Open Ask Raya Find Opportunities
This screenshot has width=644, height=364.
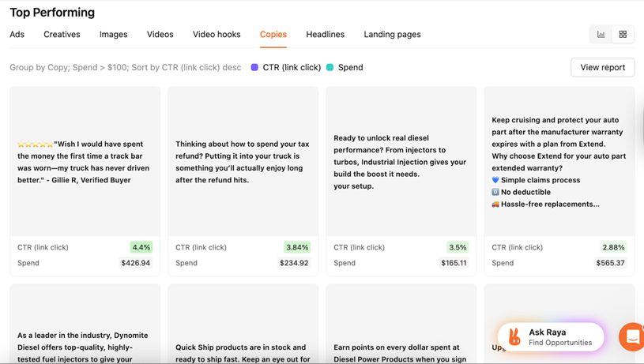(x=551, y=337)
